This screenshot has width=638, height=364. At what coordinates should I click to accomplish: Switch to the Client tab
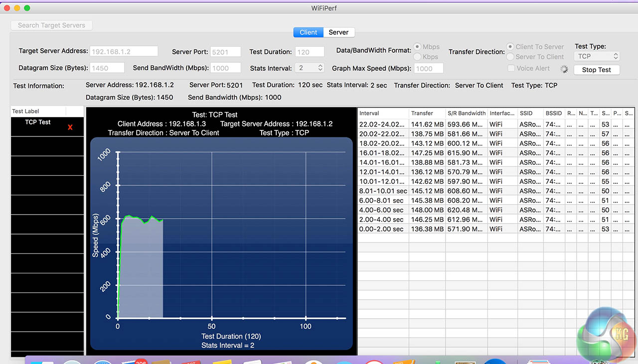tap(308, 32)
